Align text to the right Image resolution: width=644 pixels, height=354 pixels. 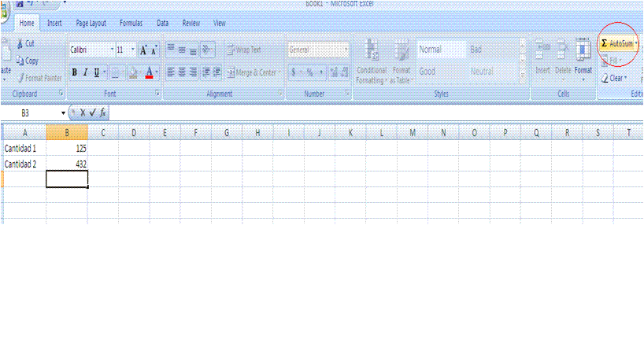point(193,72)
